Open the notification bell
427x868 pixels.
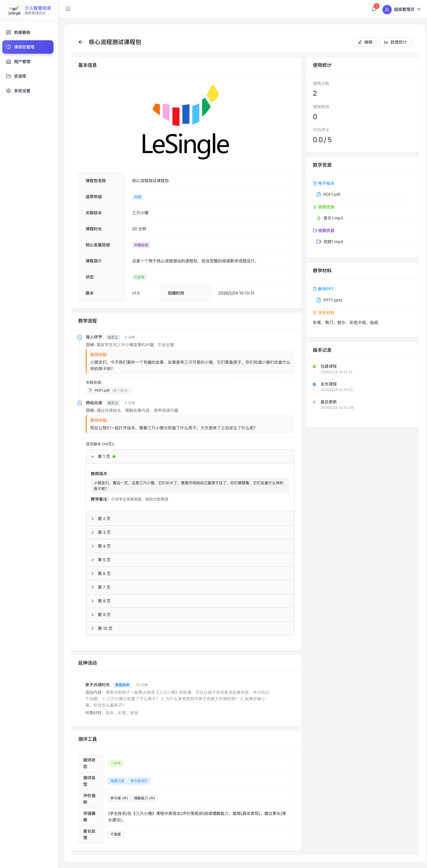373,9
